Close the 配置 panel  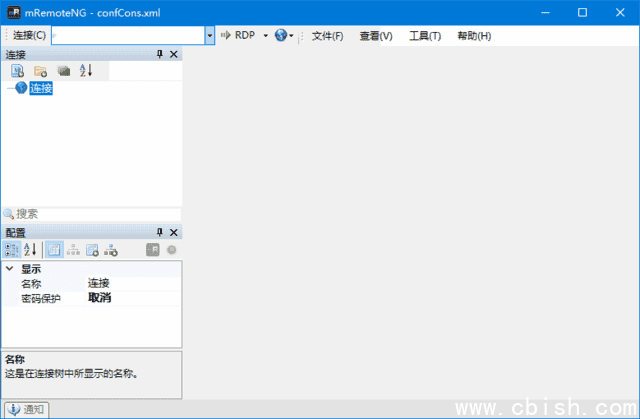[x=173, y=233]
